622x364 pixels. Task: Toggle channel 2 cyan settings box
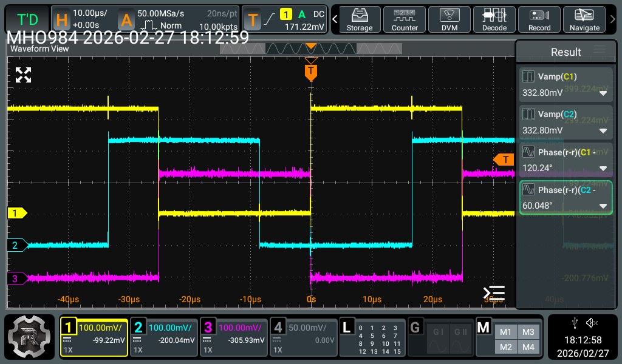tap(163, 337)
